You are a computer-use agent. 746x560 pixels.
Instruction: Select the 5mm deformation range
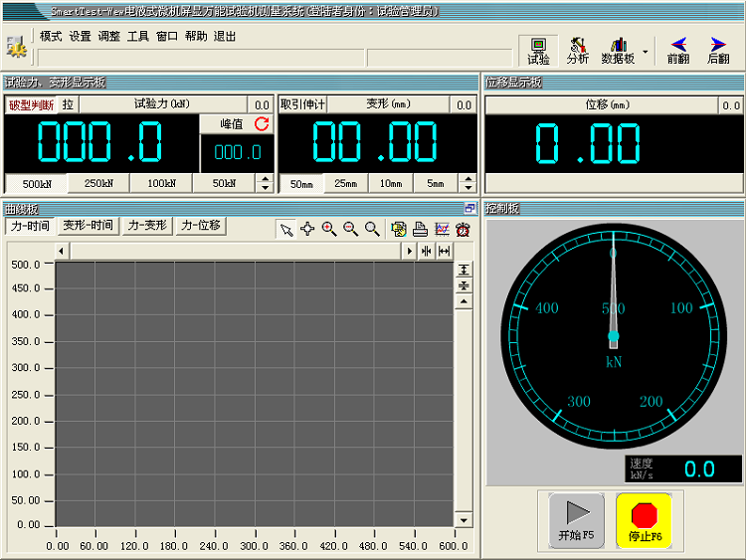[x=436, y=183]
